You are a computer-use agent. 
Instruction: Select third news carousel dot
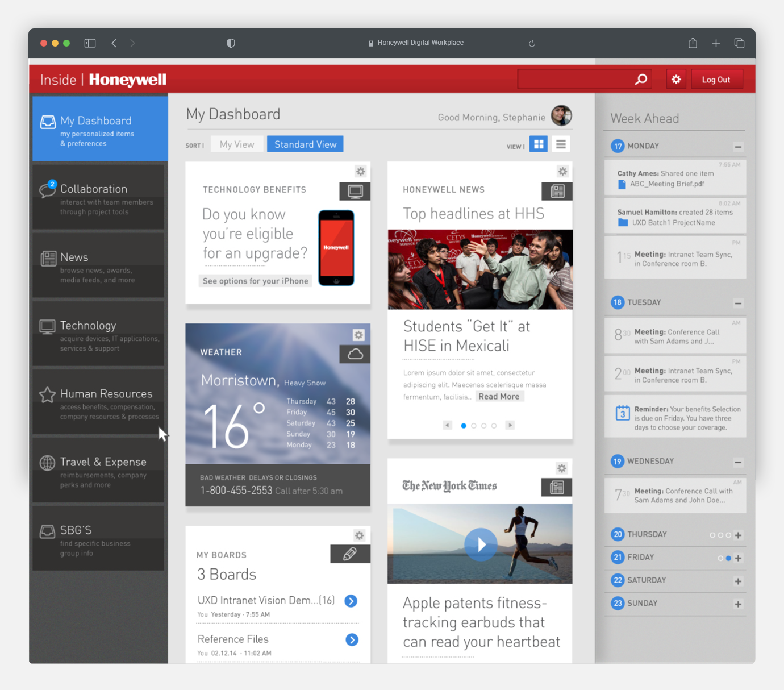pos(484,426)
